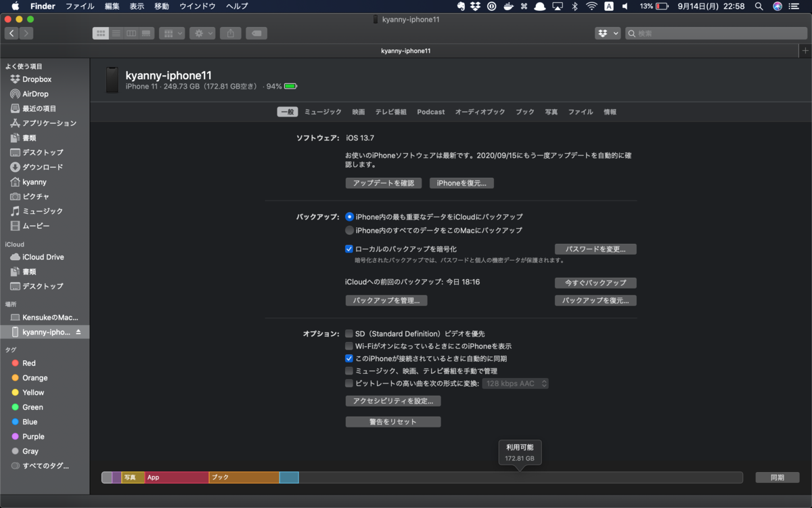812x508 pixels.
Task: Enable show iPhone when on Wi-Fi checkbox
Action: click(349, 346)
